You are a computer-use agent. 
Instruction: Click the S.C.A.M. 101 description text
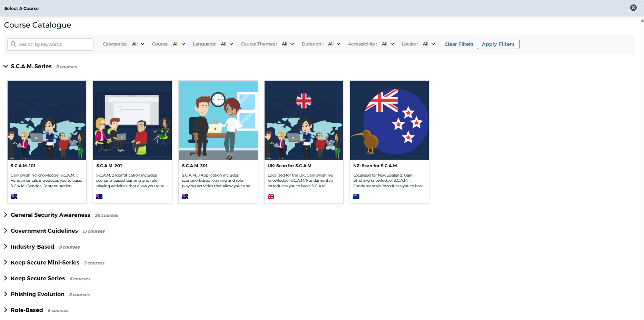click(x=46, y=181)
